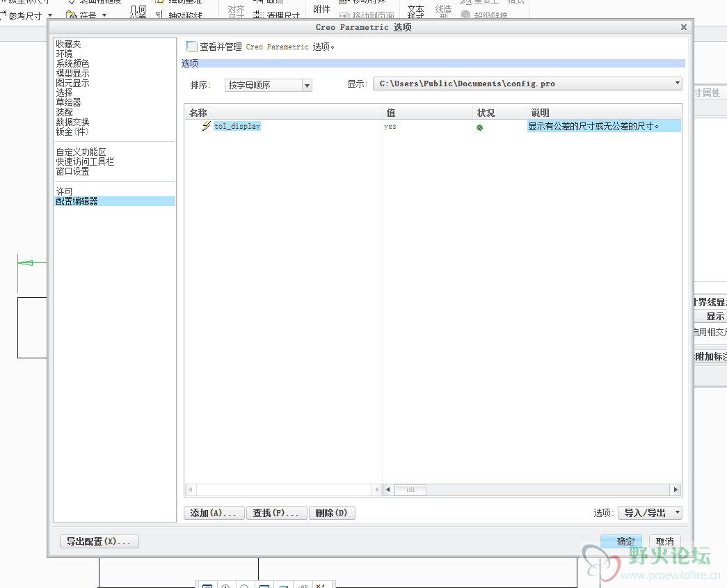Screen dimensions: 727x588
Task: Click 文本样式 in the background ribbon
Action: click(416, 12)
